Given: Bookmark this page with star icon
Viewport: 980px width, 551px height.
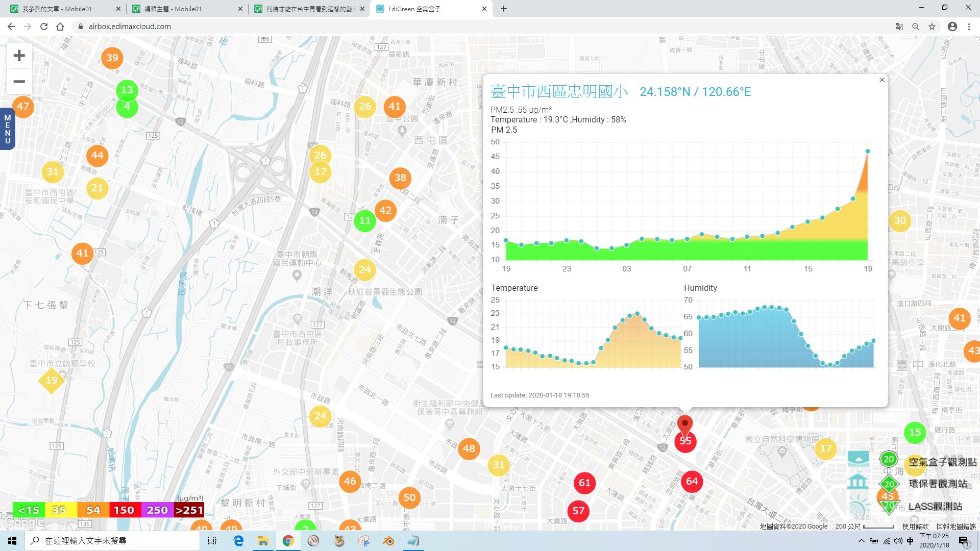Looking at the screenshot, I should click(x=932, y=27).
